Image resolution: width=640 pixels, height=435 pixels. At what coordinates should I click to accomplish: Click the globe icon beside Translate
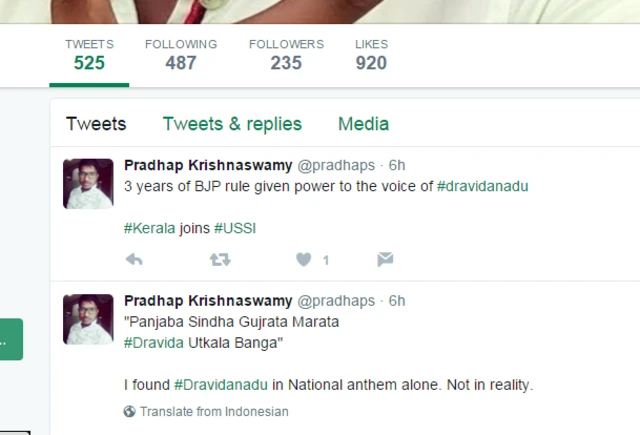(129, 411)
